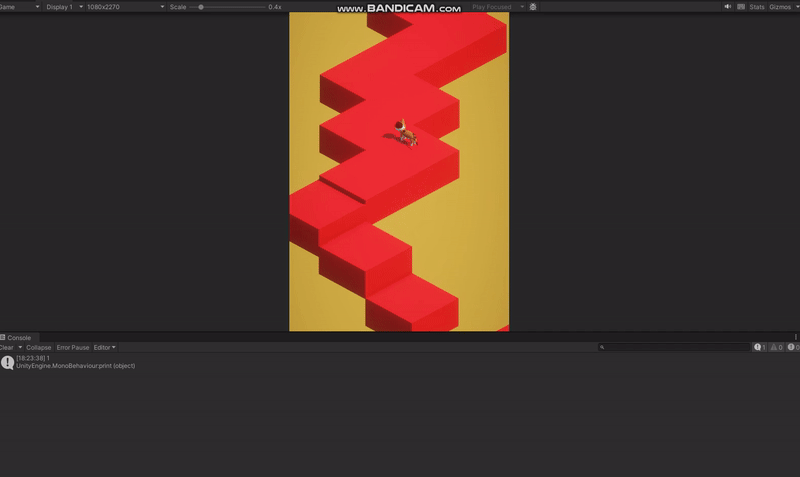Click the log entry info icon
The height and width of the screenshot is (477, 800).
7,362
